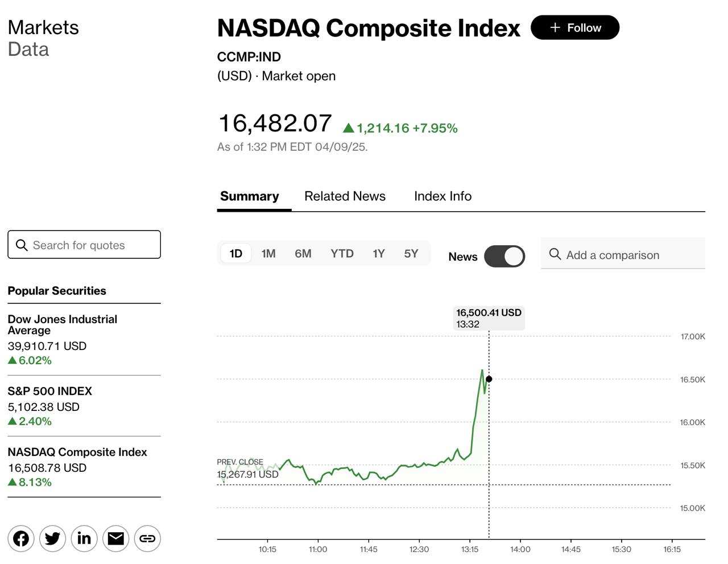This screenshot has width=728, height=564.
Task: Switch chart range to 1M
Action: pos(268,254)
